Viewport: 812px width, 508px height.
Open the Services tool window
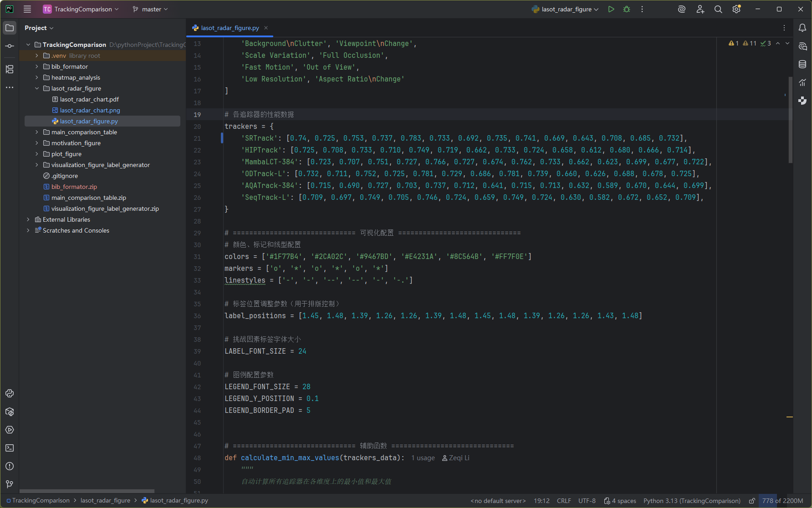tap(10, 430)
